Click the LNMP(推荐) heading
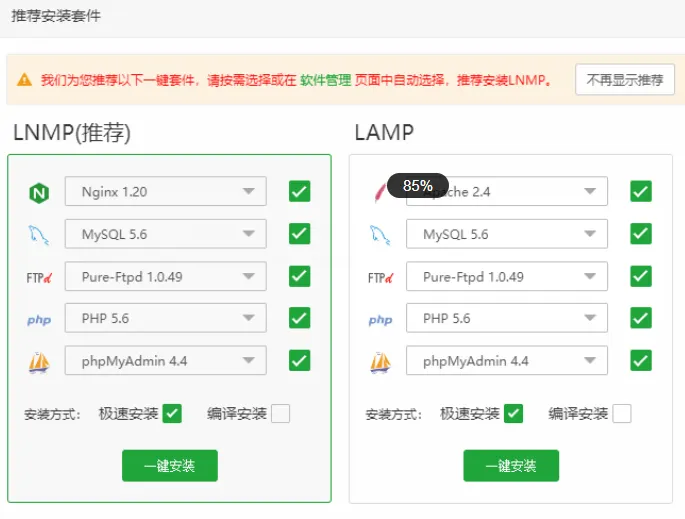The width and height of the screenshot is (685, 519). click(x=72, y=132)
